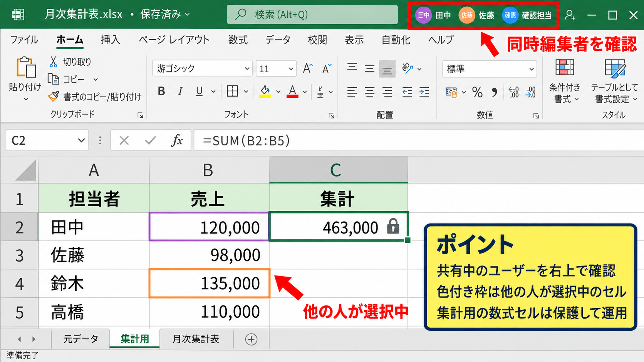This screenshot has height=362, width=644.
Task: Click the Percent style icon
Action: (477, 92)
